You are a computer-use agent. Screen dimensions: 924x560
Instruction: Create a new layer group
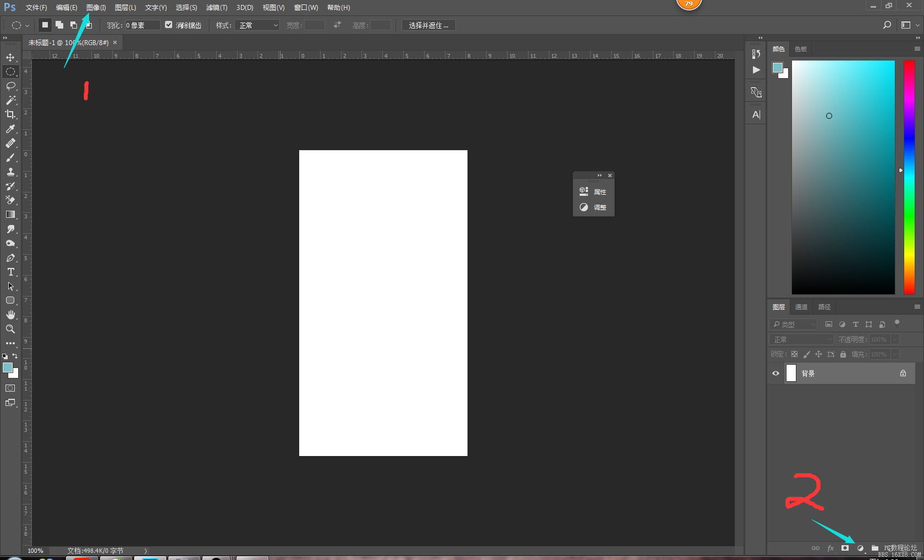point(875,548)
